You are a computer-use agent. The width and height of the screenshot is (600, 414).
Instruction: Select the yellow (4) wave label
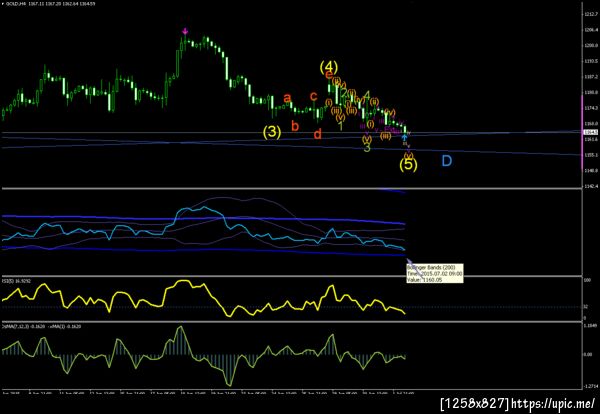pos(329,67)
